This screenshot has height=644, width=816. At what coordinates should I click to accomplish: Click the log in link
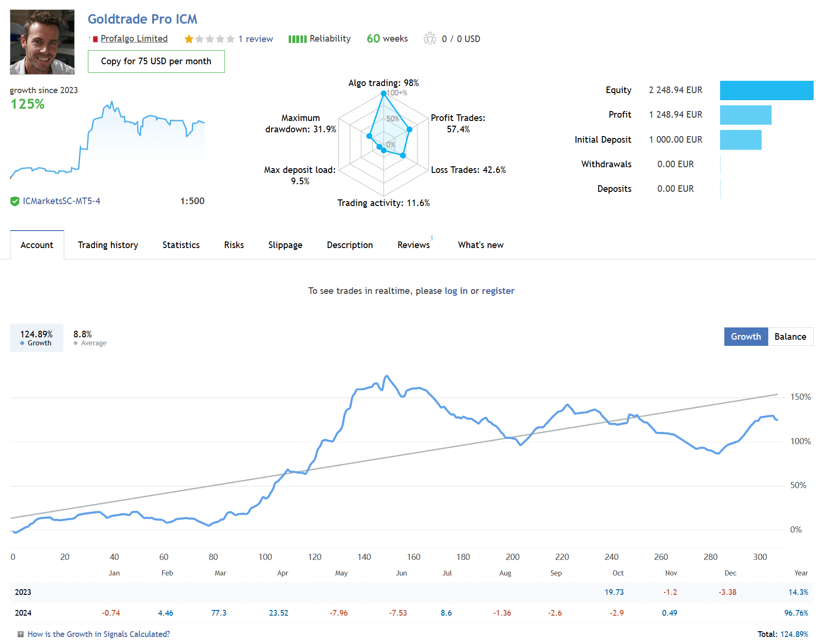pyautogui.click(x=455, y=291)
